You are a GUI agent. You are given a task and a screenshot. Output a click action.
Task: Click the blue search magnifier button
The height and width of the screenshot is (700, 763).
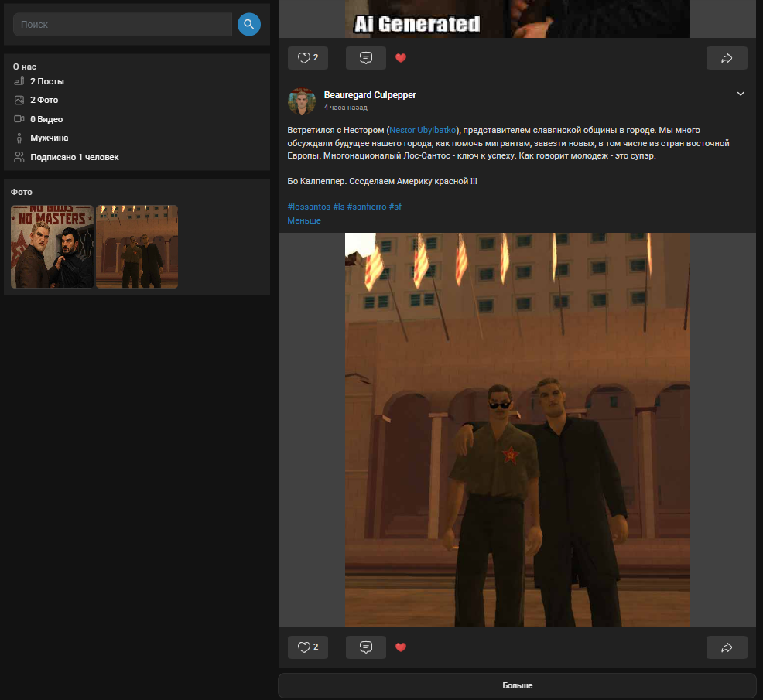pos(248,25)
